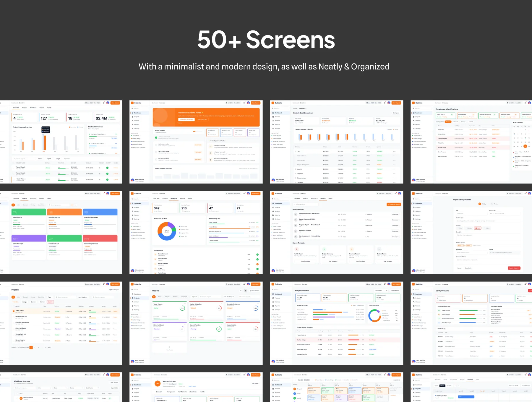This screenshot has height=402, width=532.
Task: Click Marcus Johnson orange avatar on profile screen
Action: pyautogui.click(x=158, y=383)
